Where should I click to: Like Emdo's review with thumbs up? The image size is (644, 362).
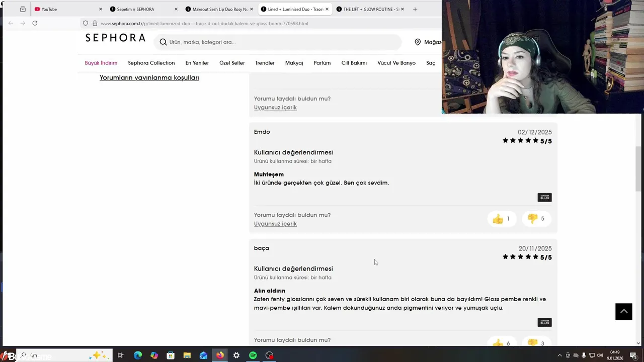[x=502, y=219]
